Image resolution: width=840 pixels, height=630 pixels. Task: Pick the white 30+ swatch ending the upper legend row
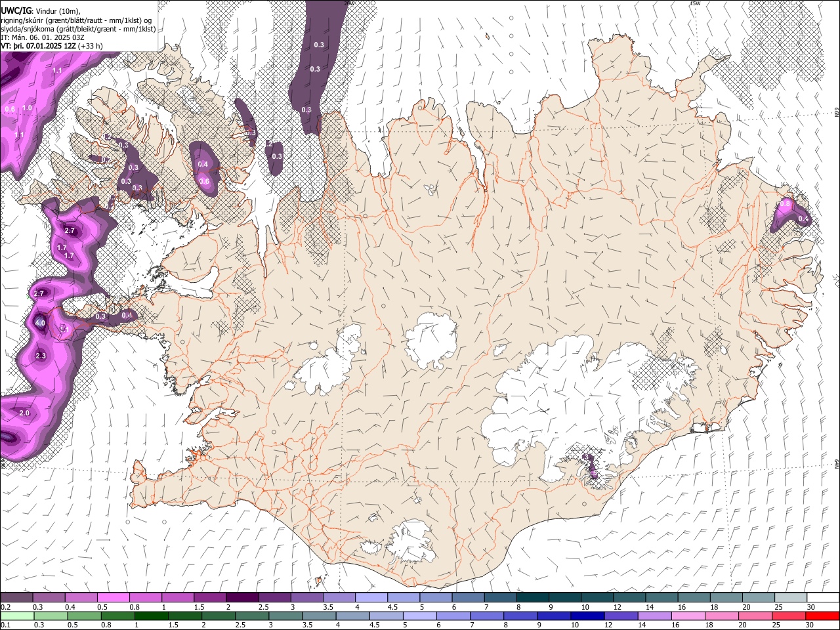[823, 597]
